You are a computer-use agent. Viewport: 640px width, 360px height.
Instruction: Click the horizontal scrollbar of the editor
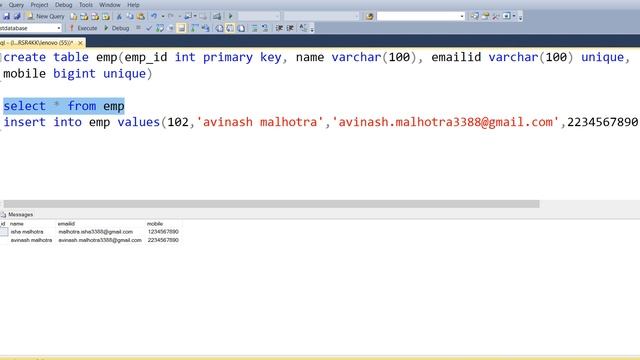[x=271, y=204]
